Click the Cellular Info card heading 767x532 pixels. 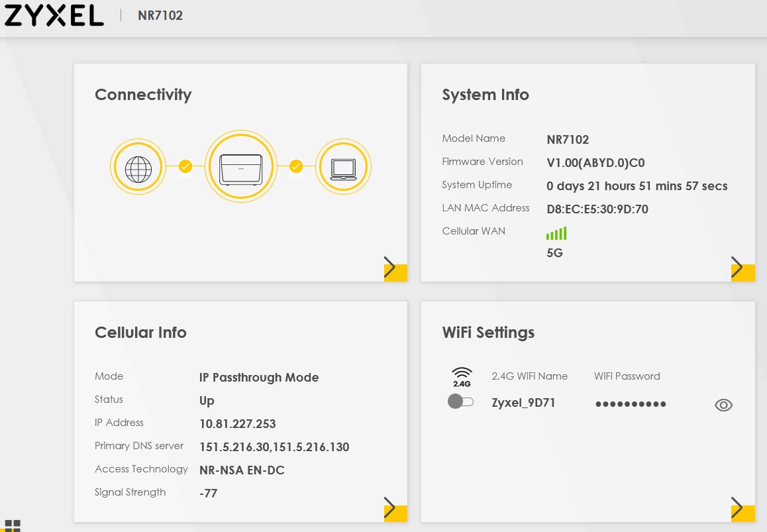(140, 333)
